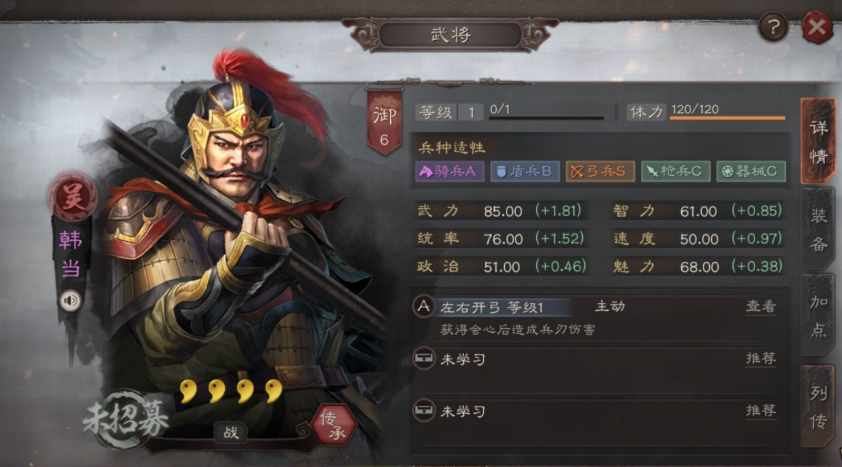Open 推荐 for second unlearned skill
The width and height of the screenshot is (842, 467).
[x=761, y=411]
